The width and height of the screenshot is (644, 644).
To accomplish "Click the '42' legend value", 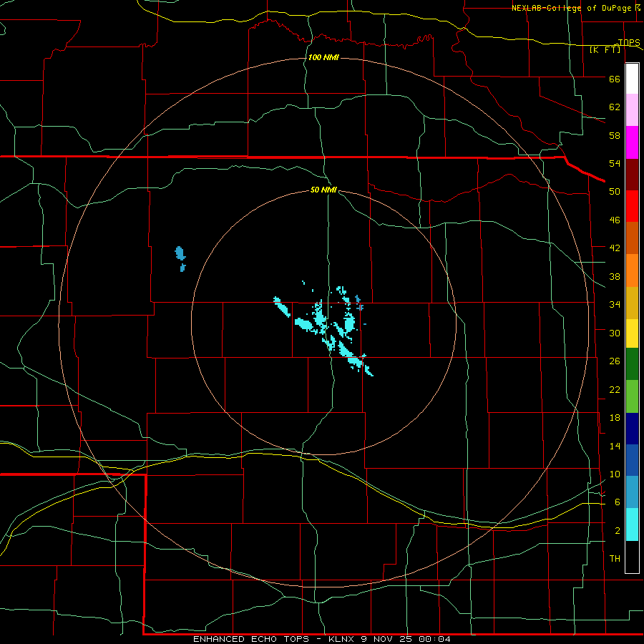I will pyautogui.click(x=615, y=248).
